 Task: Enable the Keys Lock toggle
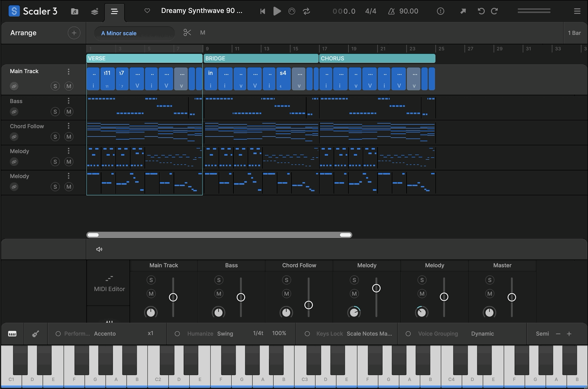tap(307, 334)
